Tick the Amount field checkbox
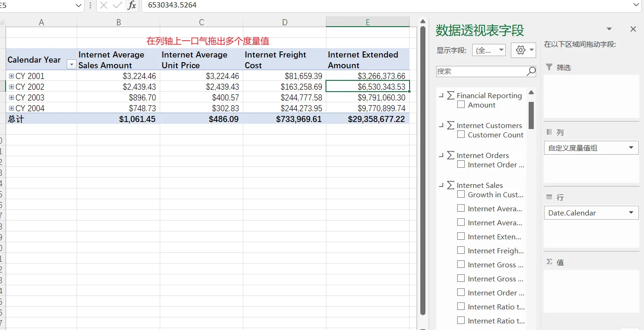644x330 pixels. 461,105
